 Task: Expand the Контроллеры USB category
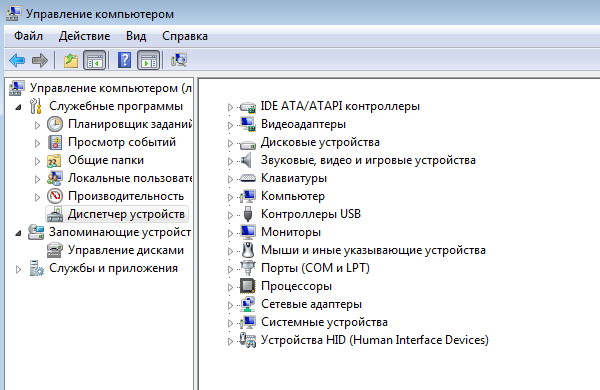click(230, 215)
